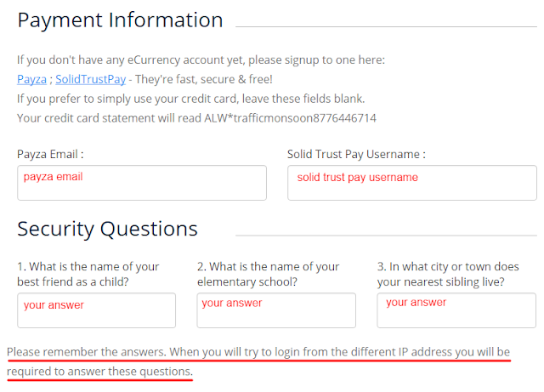Open the SolidTrustPay signup link
The width and height of the screenshot is (544, 392).
click(91, 80)
